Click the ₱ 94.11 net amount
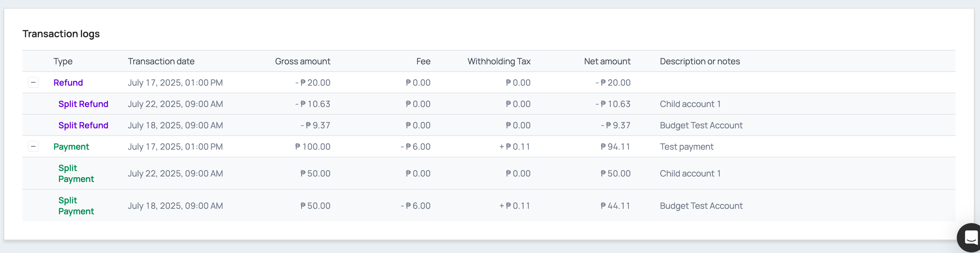This screenshot has height=253, width=980. pyautogui.click(x=615, y=147)
